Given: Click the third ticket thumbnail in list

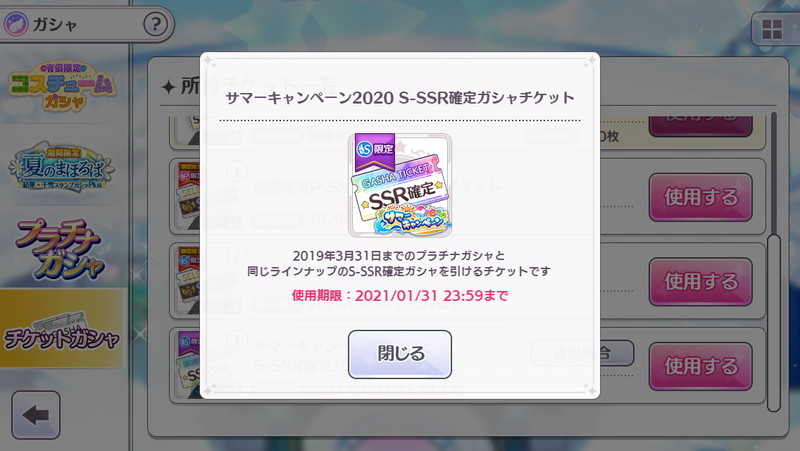Looking at the screenshot, I should (188, 280).
